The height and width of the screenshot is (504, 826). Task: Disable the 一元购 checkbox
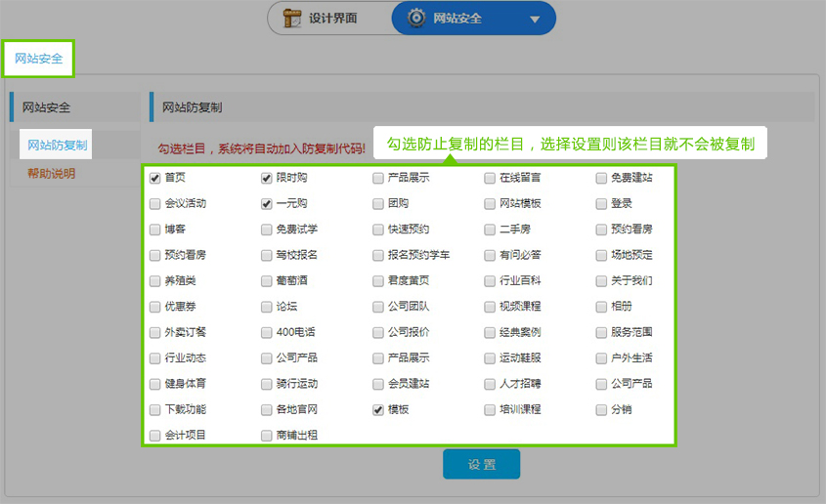pyautogui.click(x=267, y=204)
